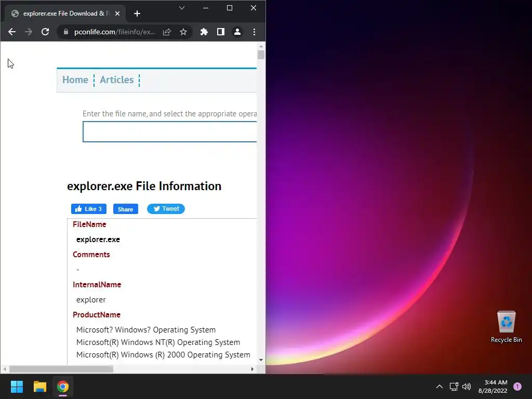Image resolution: width=532 pixels, height=399 pixels.
Task: Go back using the browser back arrow
Action: (12, 32)
